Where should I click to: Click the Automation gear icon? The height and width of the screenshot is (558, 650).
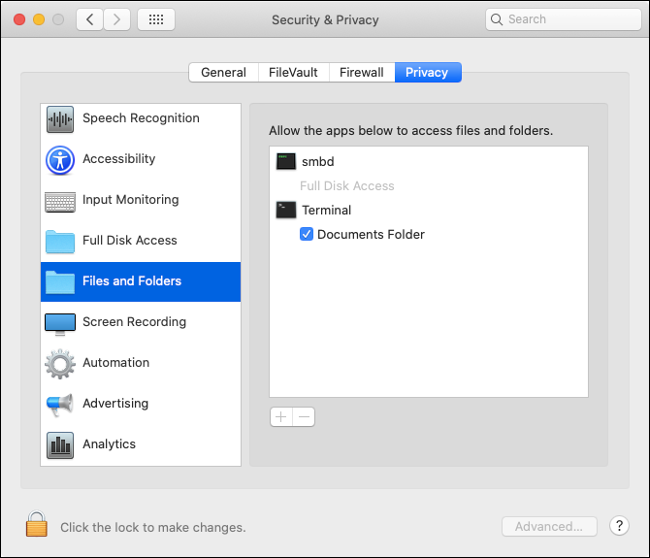click(60, 364)
